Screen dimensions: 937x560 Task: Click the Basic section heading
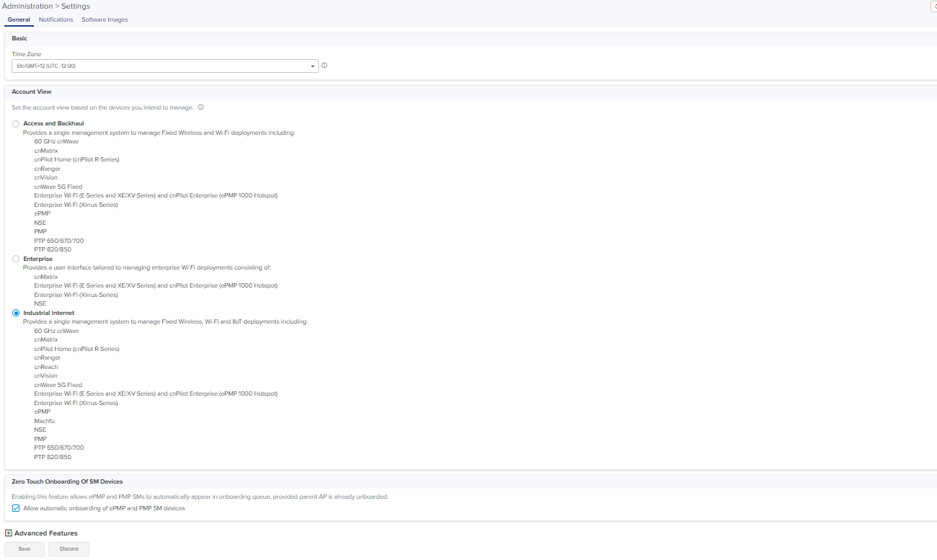click(x=19, y=38)
